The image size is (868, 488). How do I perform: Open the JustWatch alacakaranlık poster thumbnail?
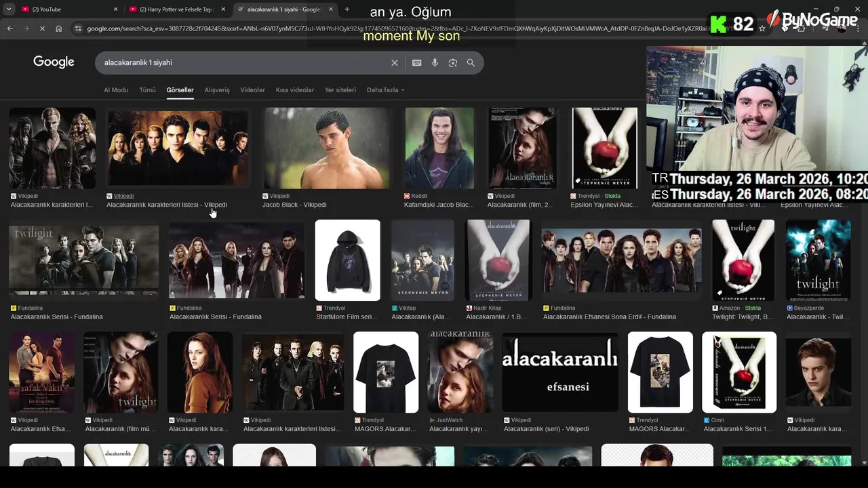coord(460,372)
